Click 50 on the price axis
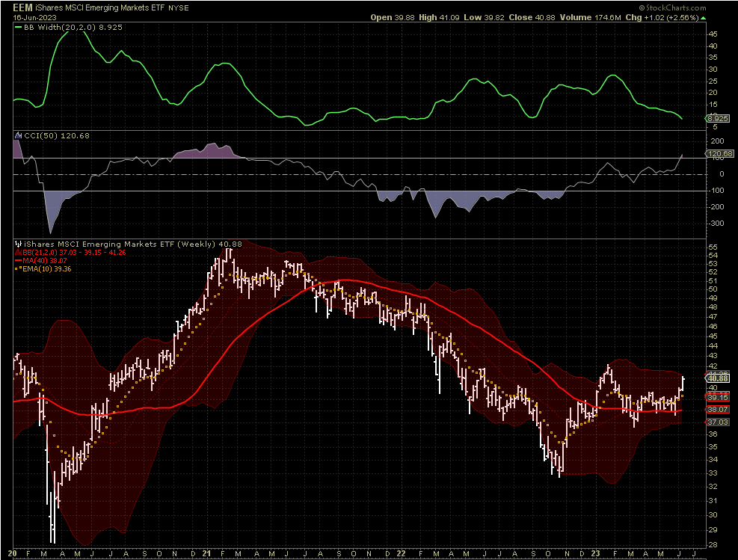This screenshot has height=560, width=738. (713, 289)
